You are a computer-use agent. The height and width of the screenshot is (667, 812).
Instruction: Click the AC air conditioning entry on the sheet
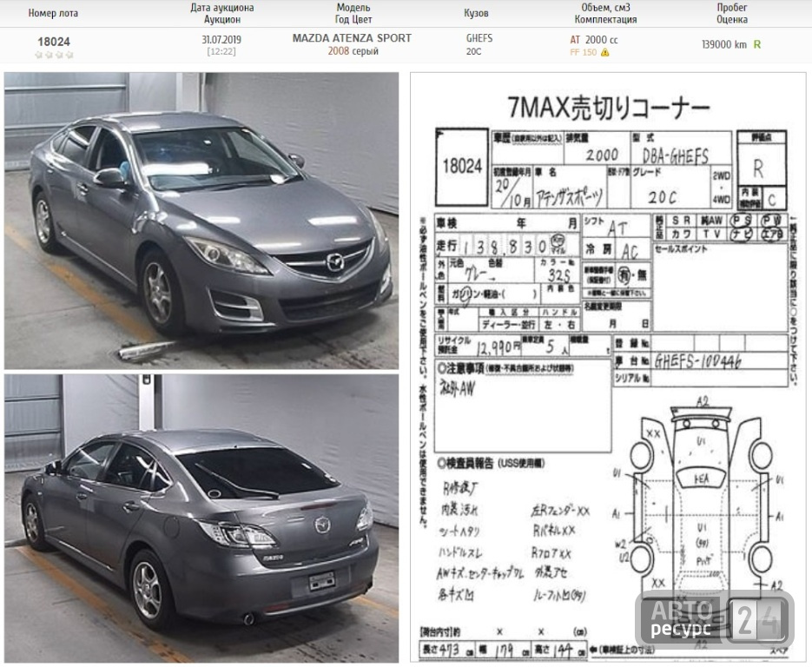tap(630, 252)
